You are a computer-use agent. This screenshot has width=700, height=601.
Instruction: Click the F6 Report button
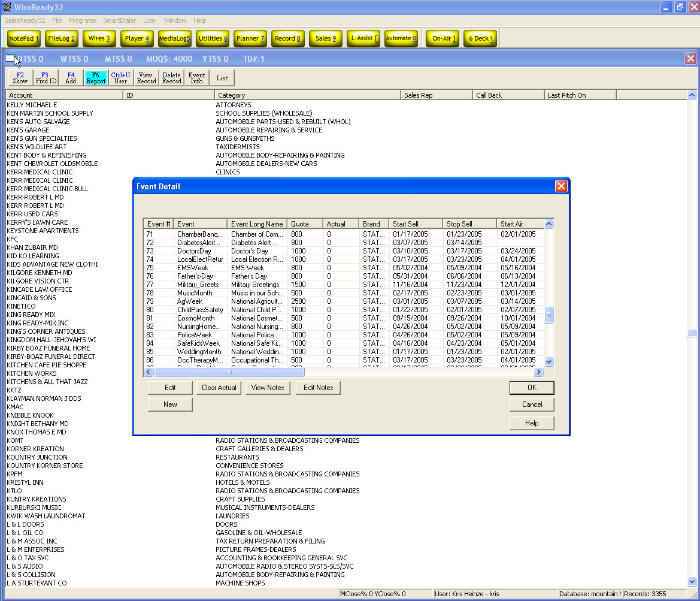[x=96, y=78]
